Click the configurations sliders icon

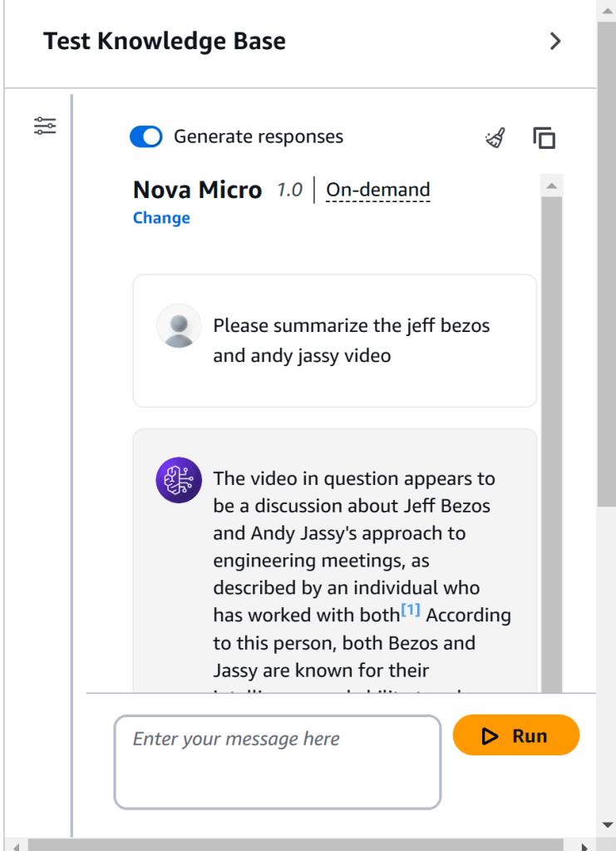[45, 126]
